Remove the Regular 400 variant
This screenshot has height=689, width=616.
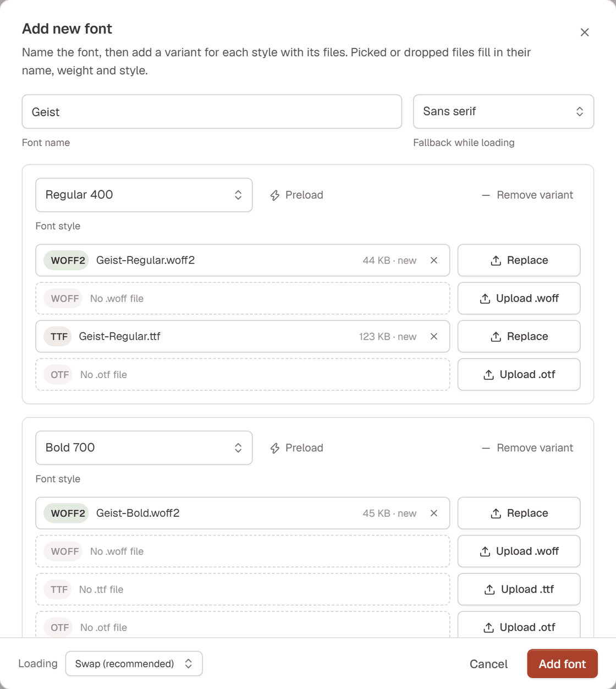click(x=527, y=195)
